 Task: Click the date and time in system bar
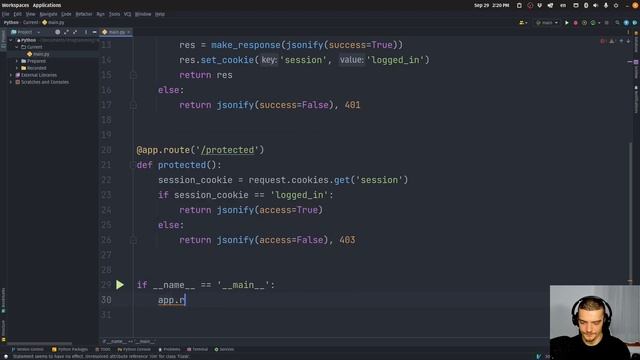pyautogui.click(x=491, y=5)
